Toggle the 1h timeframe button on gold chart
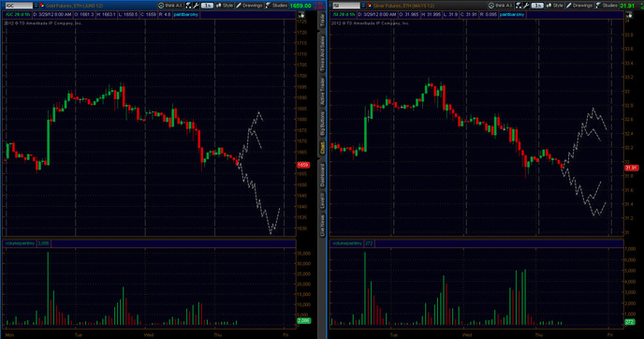Viewport: 644px width, 339px height. (207, 6)
